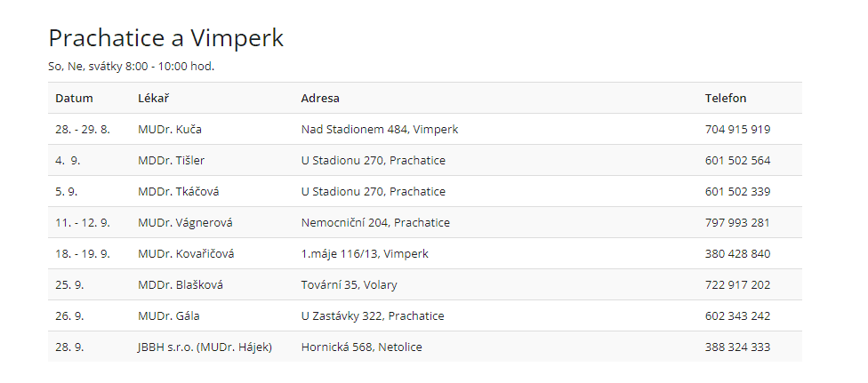Viewport: 868px width, 383px height.
Task: Select the MDDr. Tkáčová doctor name
Action: pos(179,192)
